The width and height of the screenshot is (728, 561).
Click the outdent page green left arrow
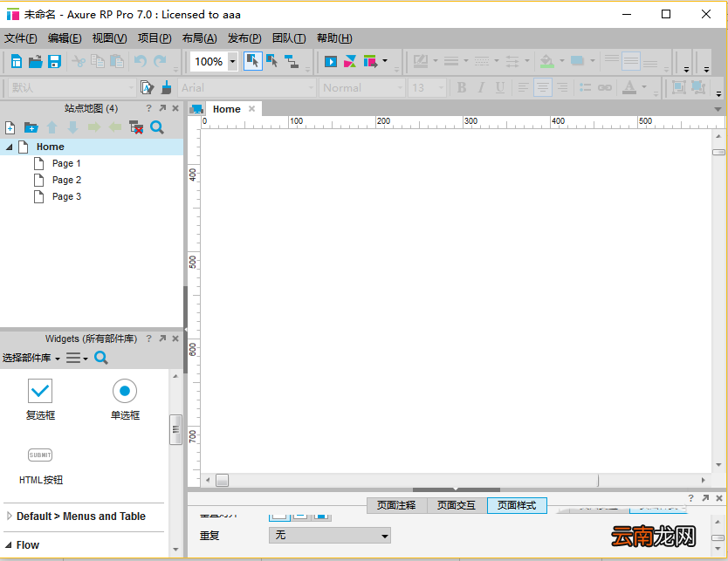(x=115, y=127)
